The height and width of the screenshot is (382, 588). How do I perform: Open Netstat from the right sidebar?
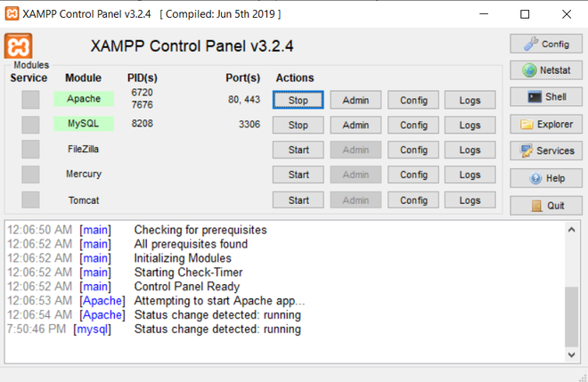[546, 70]
